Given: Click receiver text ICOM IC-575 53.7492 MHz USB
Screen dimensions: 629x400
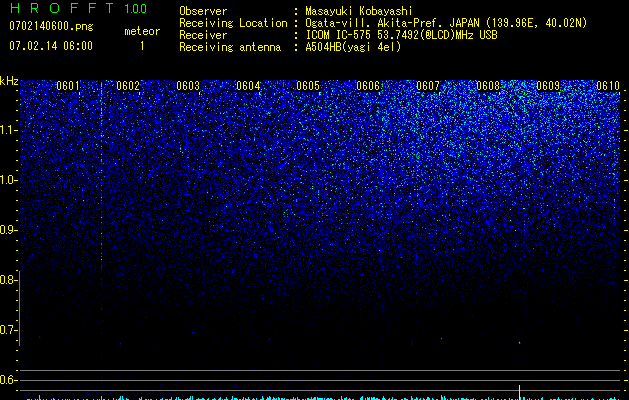Looking at the screenshot, I should point(401,35).
